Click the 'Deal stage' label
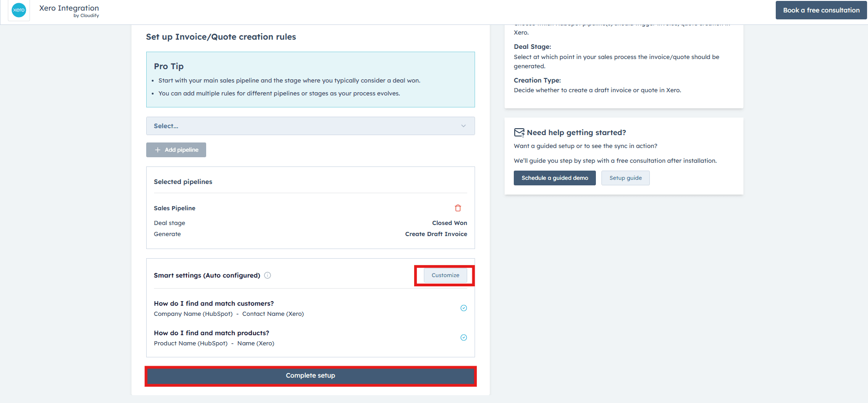Screen dimensions: 868x403 pos(170,223)
